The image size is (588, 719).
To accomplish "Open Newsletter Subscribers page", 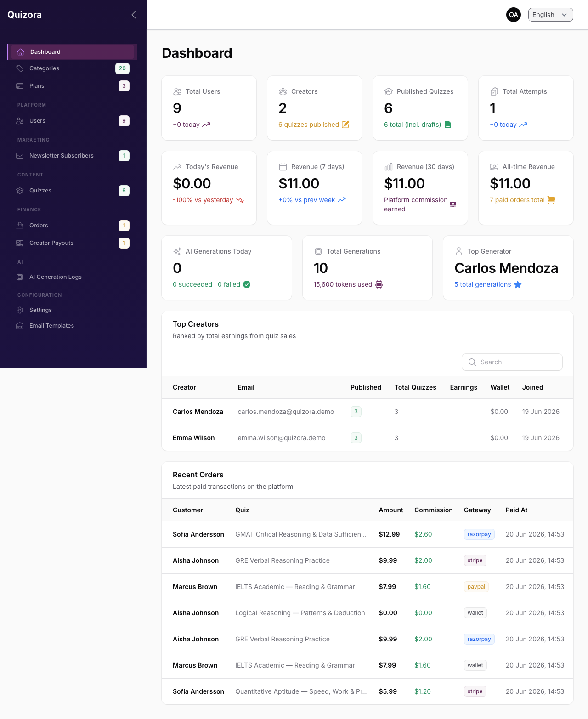I will point(72,156).
